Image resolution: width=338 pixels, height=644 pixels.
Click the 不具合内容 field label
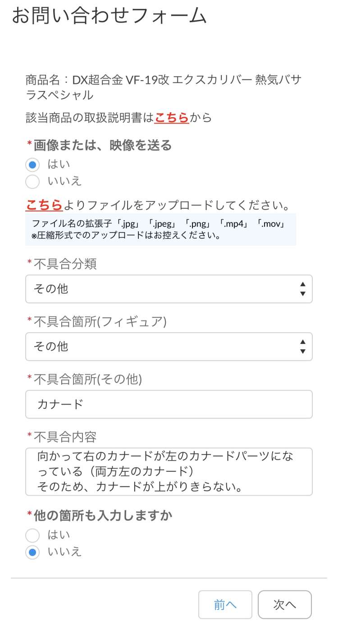coord(65,437)
